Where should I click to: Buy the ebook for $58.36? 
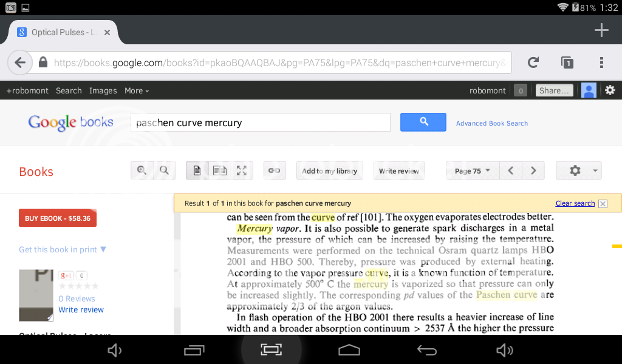(58, 218)
